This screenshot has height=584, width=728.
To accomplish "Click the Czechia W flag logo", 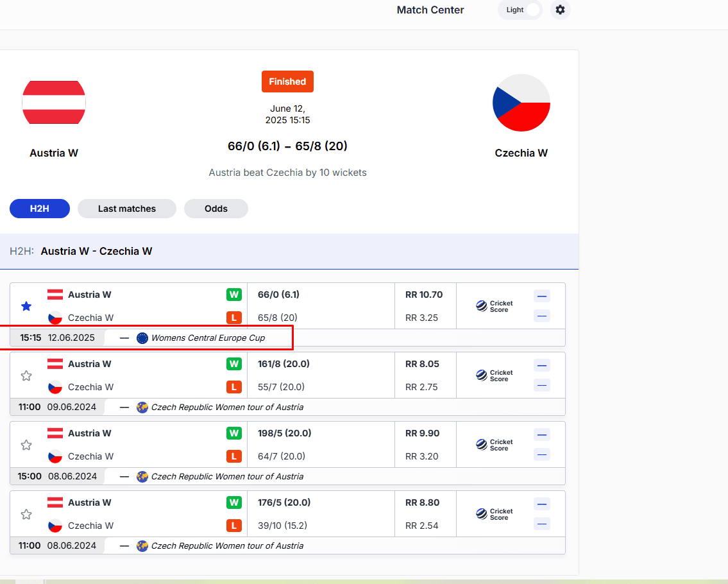I will click(521, 103).
